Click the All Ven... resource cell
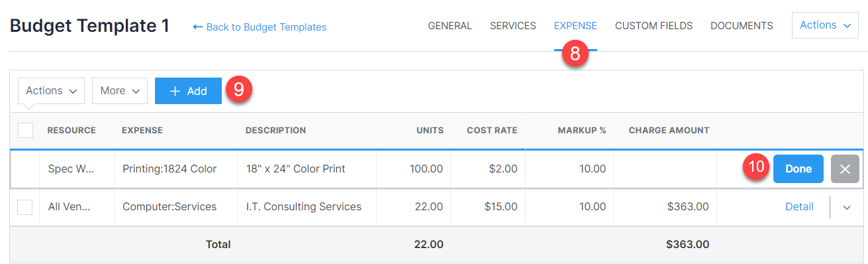Screen dimensions: 868x264 coord(77,207)
